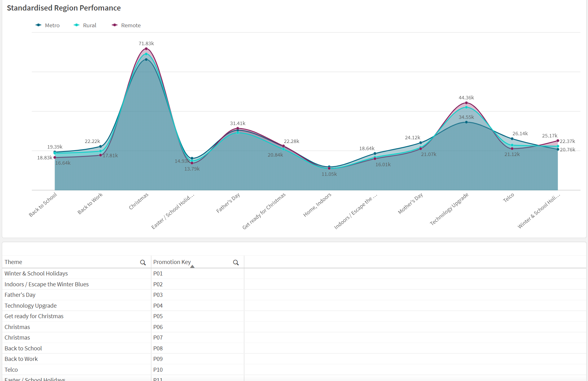Click promotion key P03
Screen dimensions: 588x381
click(x=158, y=295)
